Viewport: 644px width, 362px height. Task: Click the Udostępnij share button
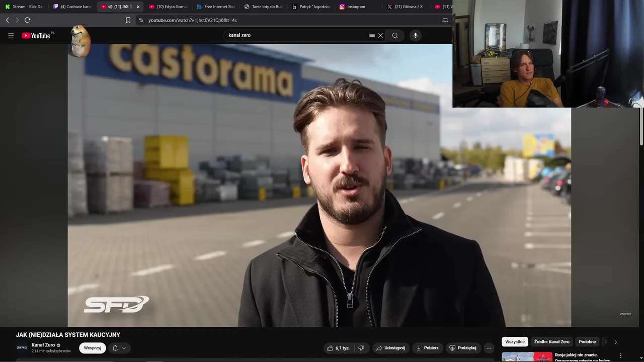390,348
